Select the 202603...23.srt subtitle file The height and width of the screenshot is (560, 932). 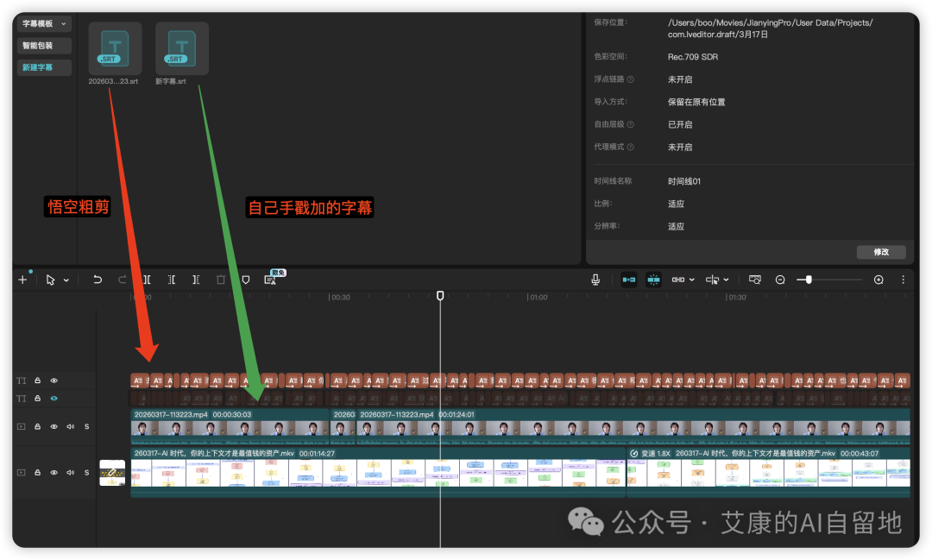115,53
